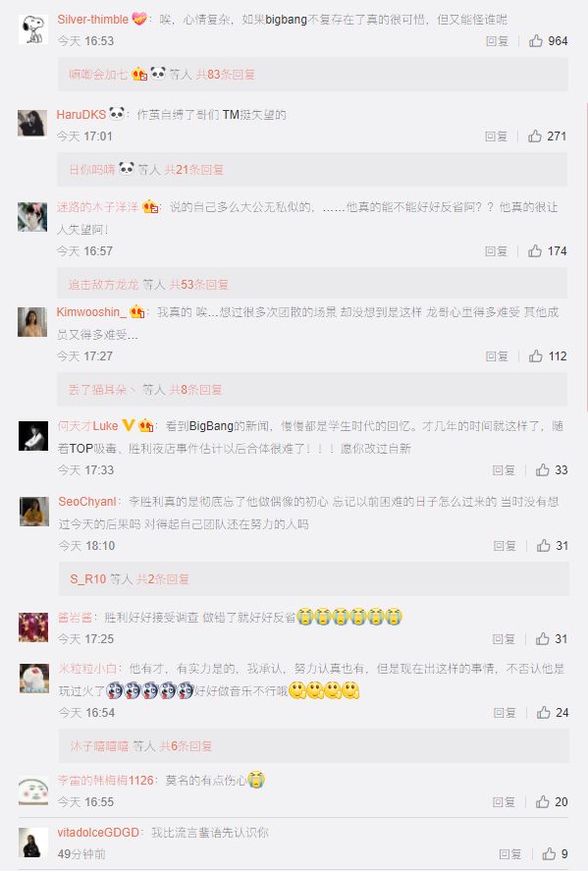Open SeoChyanl's profile avatar
Screen dimensions: 588x871
tap(34, 512)
